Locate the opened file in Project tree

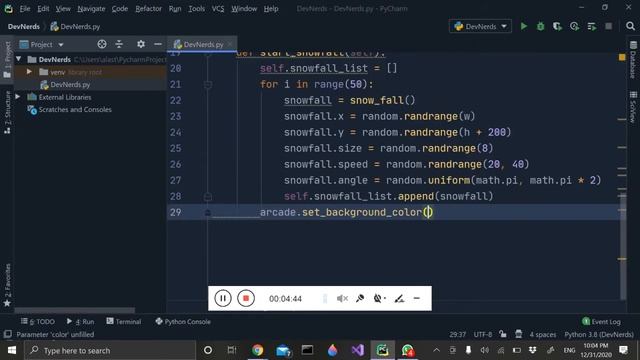pos(102,44)
